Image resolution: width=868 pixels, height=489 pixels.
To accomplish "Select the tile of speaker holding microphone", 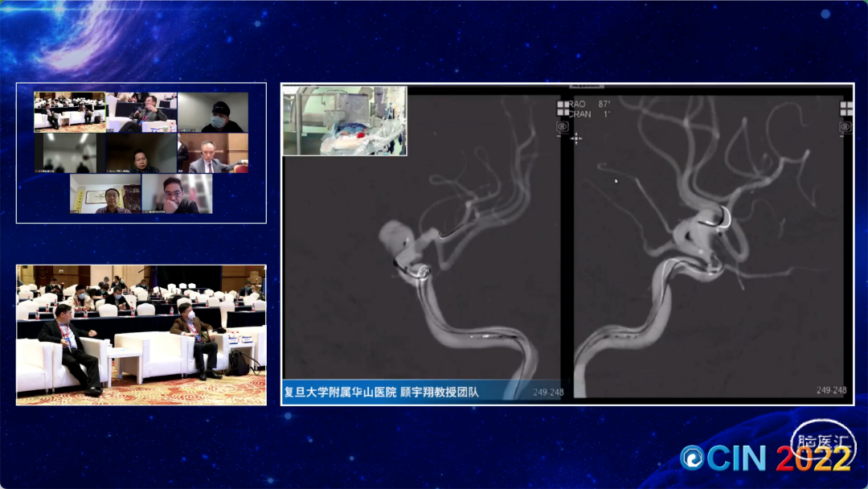I will (141, 113).
